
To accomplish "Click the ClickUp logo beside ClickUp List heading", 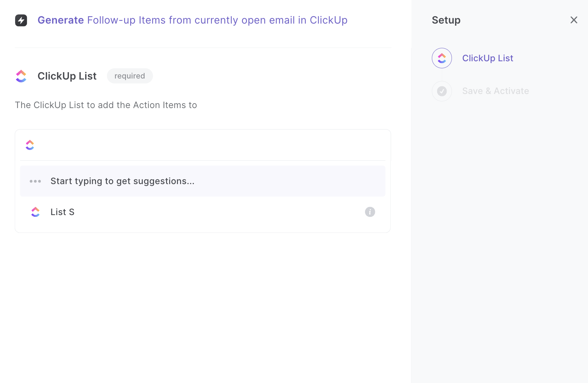I will click(x=21, y=76).
